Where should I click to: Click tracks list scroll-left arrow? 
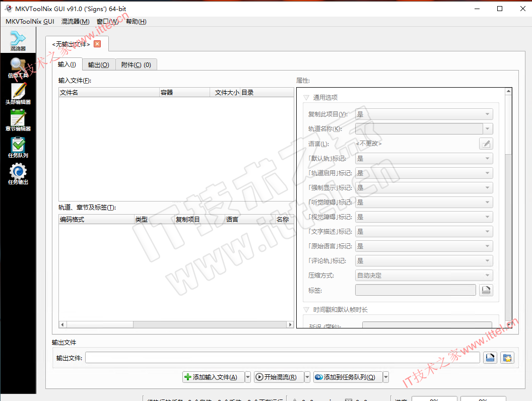pyautogui.click(x=62, y=324)
